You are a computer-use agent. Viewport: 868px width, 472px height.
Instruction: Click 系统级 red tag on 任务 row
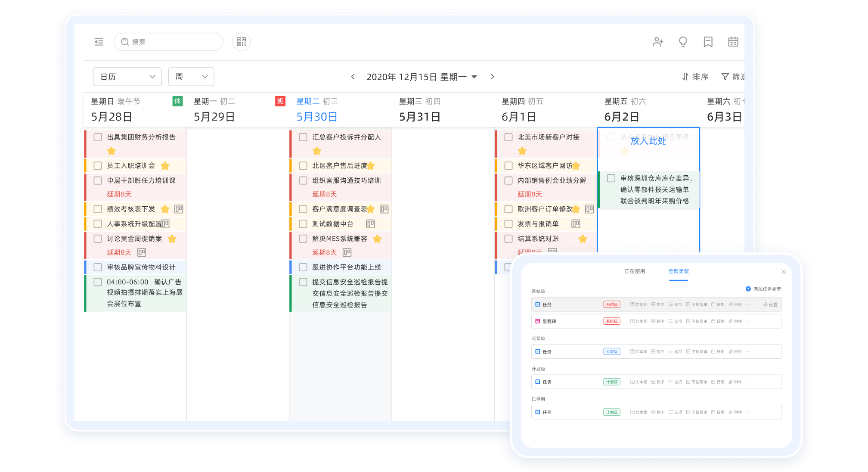point(612,304)
